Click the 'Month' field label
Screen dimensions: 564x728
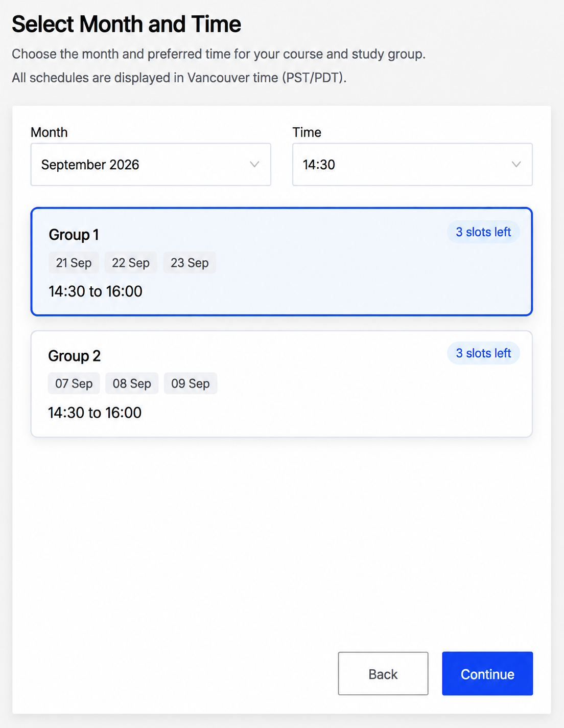(49, 132)
